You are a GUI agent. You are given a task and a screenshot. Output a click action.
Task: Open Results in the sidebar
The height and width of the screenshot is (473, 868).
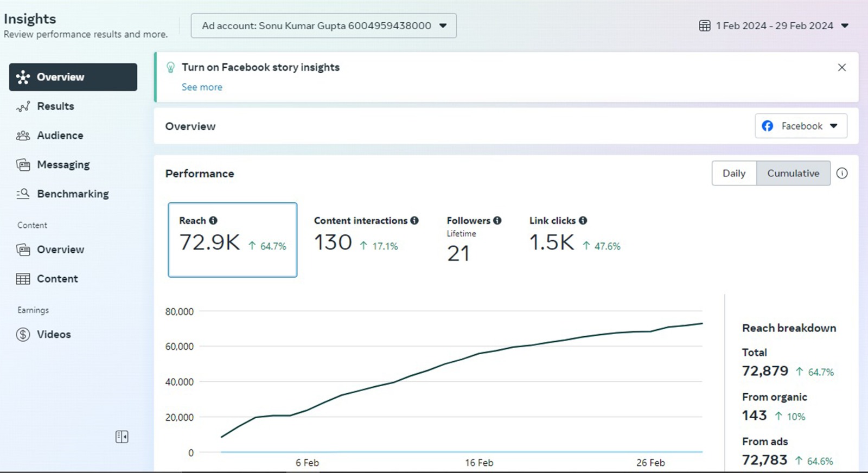tap(55, 106)
